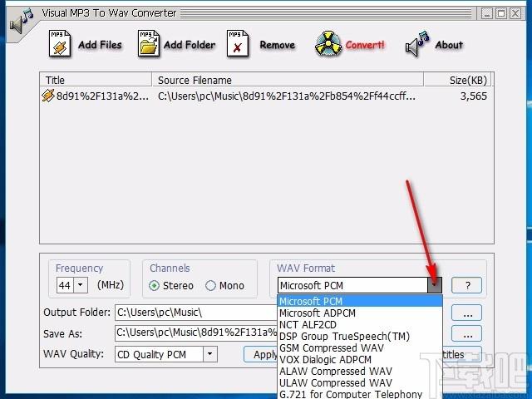Click the Source Filename column header
The width and height of the screenshot is (532, 399).
288,80
